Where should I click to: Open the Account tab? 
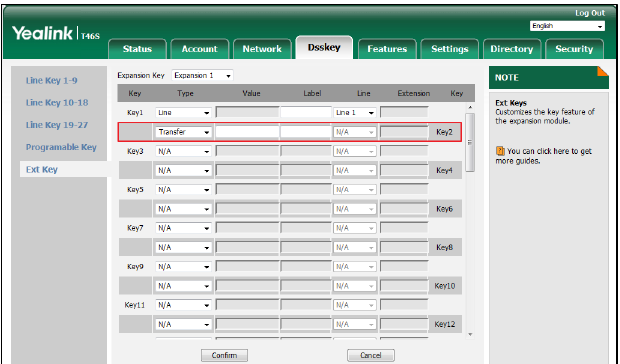coord(199,49)
